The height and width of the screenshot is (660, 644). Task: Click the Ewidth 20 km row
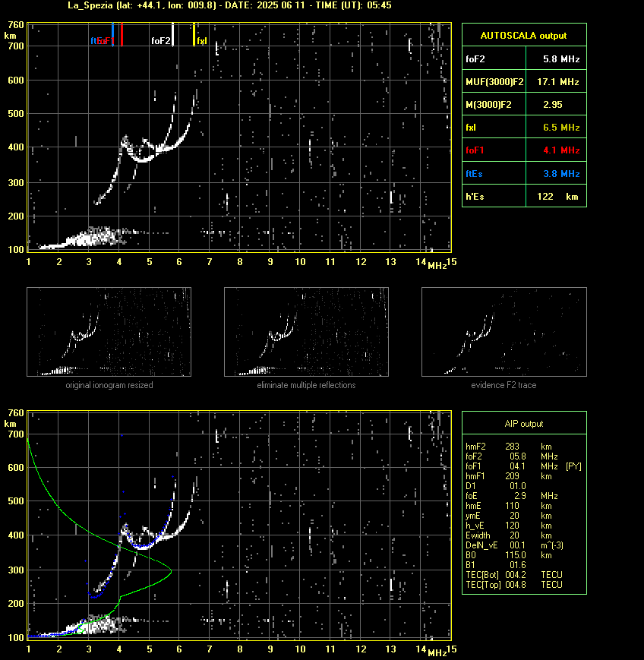(x=510, y=535)
